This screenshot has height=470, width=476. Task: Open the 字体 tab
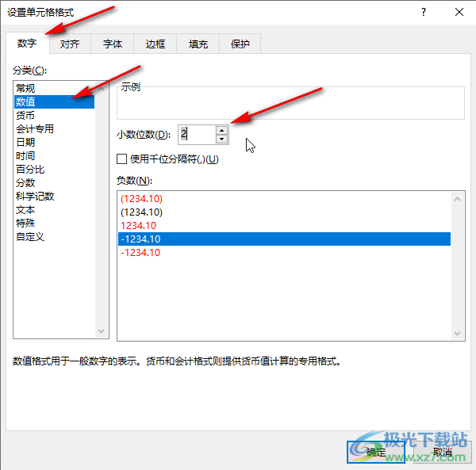pos(113,44)
